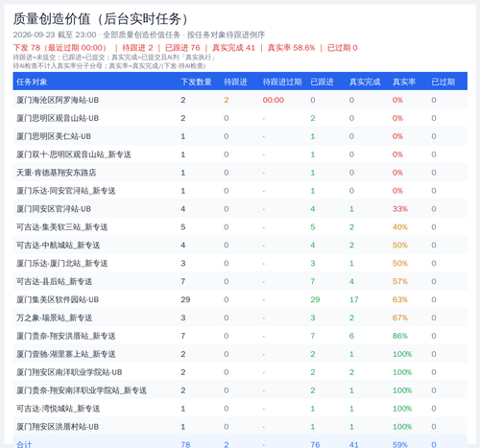480x448 pixels.
Task: Select row 厦门思明区观音山站-UB
Action: click(x=240, y=118)
